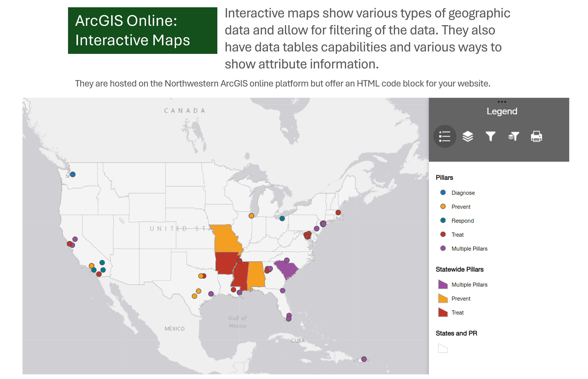Click the purple Multiple Pillars point swatch

(x=443, y=248)
